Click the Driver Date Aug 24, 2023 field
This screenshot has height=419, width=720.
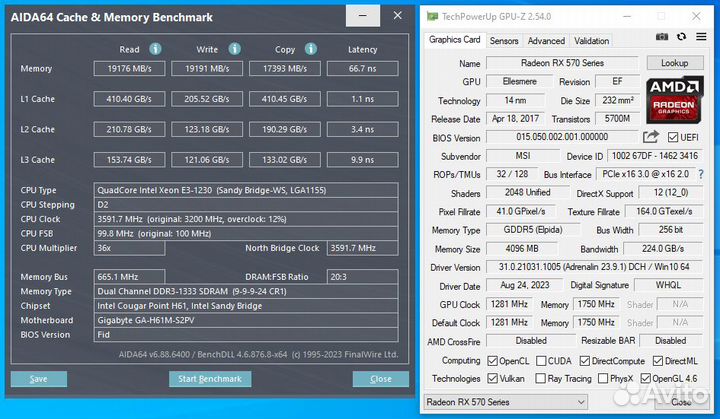click(524, 285)
